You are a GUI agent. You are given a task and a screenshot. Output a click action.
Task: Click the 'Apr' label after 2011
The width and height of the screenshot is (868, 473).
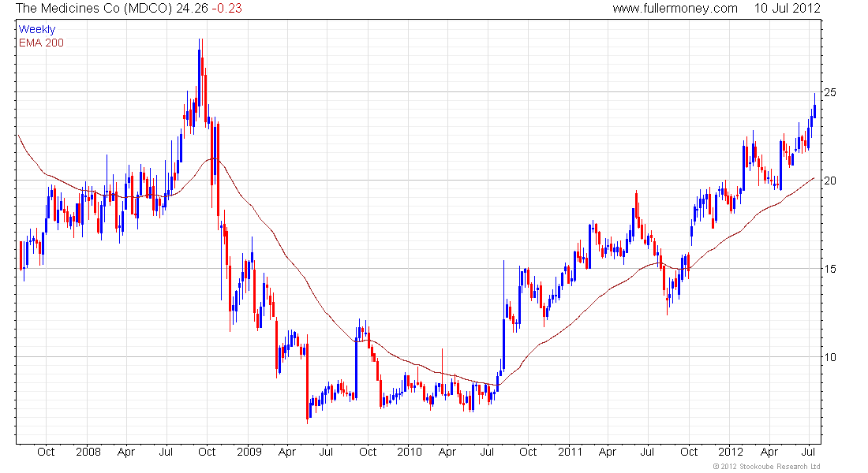click(608, 452)
